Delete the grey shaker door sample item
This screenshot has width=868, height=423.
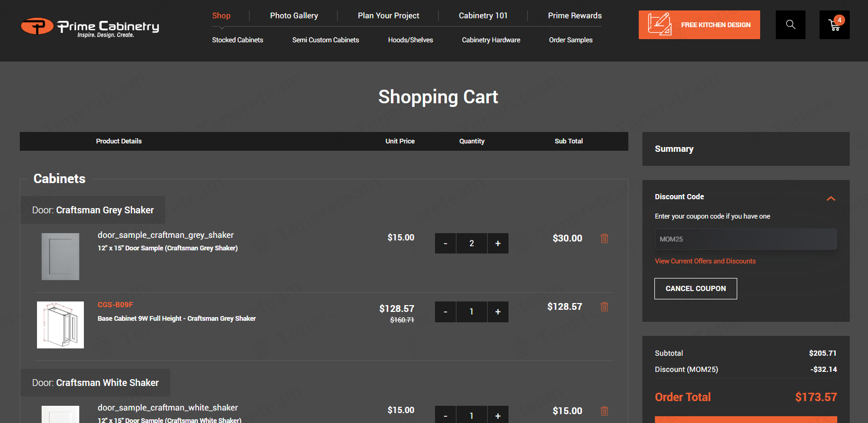click(x=604, y=238)
